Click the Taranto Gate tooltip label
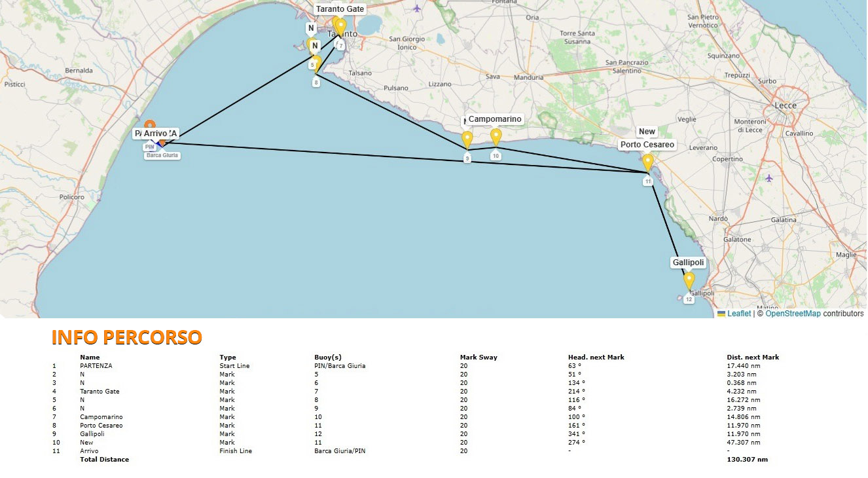 click(340, 9)
